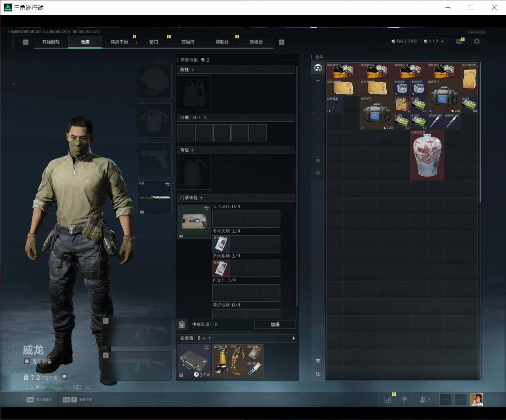
Task: Open the 部门 tab
Action: (154, 42)
